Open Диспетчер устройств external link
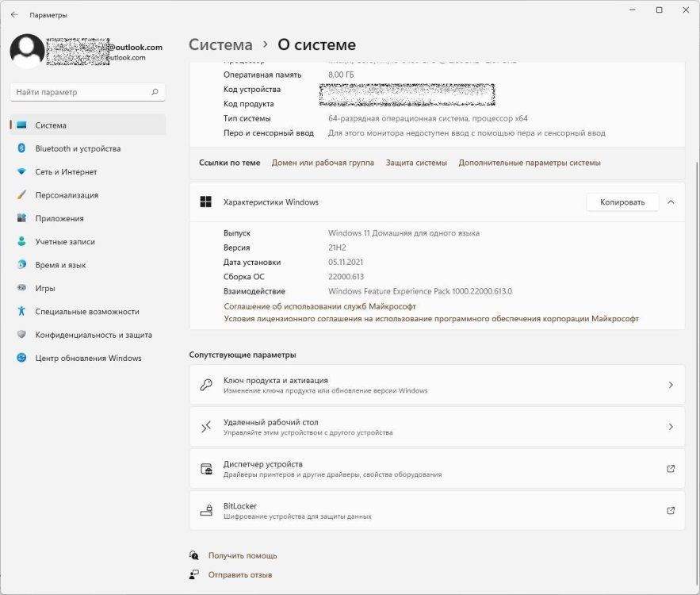 (671, 469)
